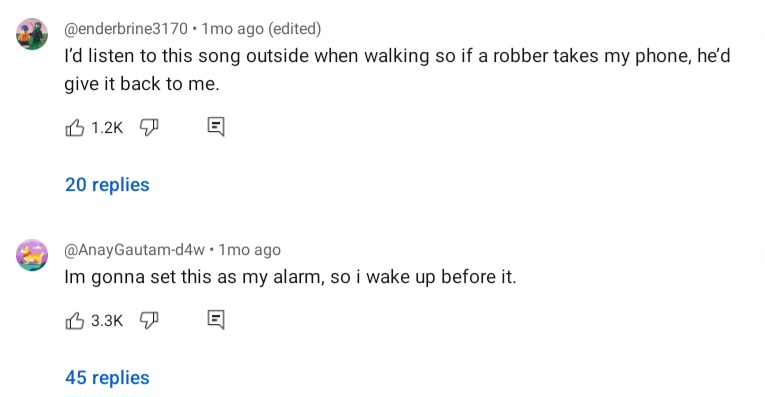Select the robber phone comment text

[397, 70]
